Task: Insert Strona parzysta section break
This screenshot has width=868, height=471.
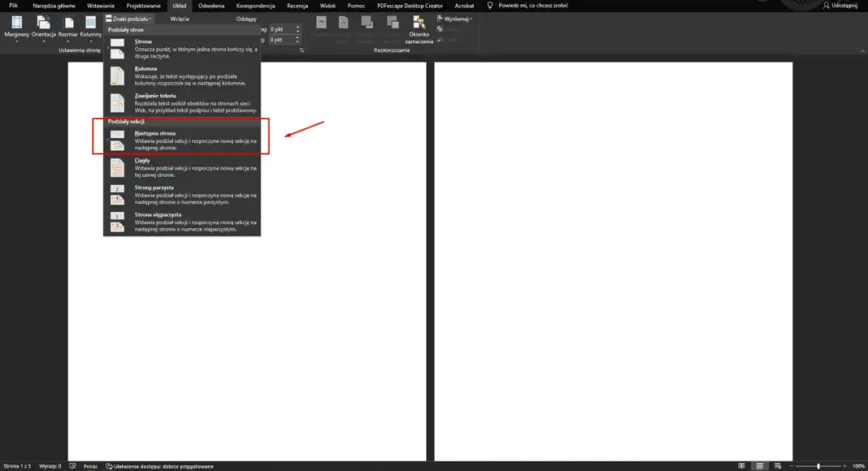Action: click(185, 194)
